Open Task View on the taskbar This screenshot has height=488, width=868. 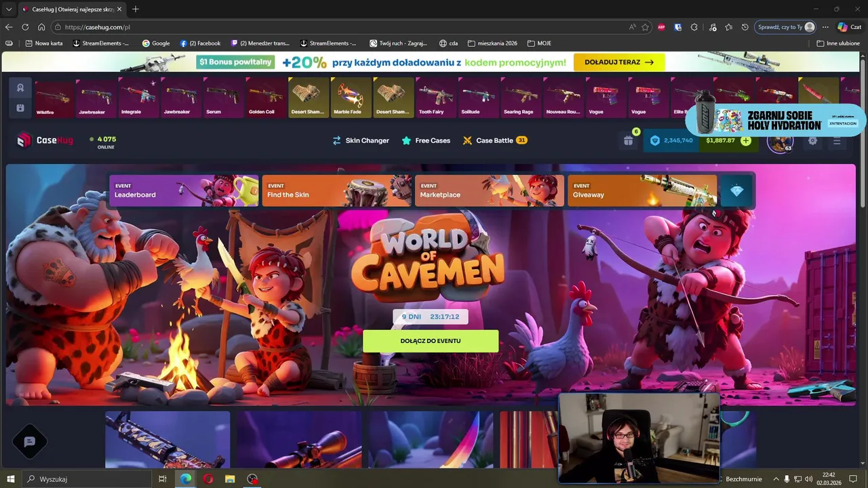click(162, 479)
